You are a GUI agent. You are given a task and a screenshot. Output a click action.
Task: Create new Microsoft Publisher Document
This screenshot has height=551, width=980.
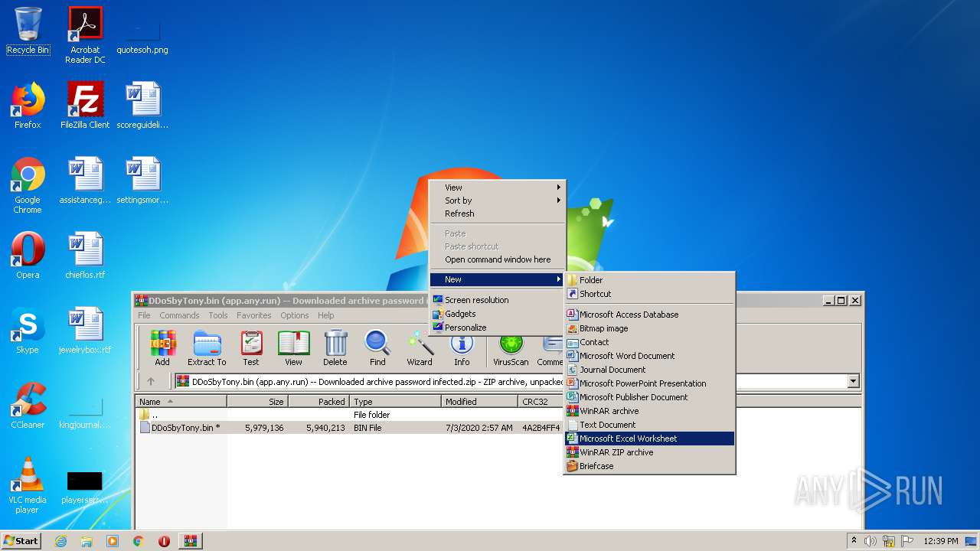[x=649, y=397]
